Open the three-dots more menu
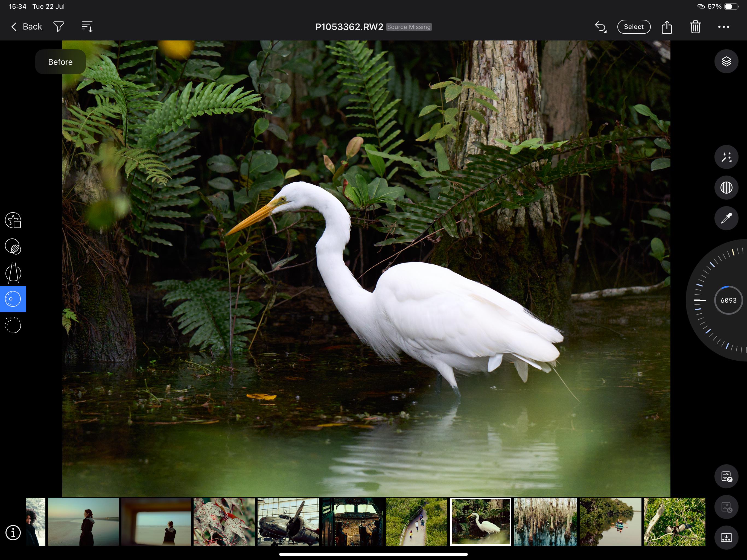This screenshot has width=747, height=560. 723,27
